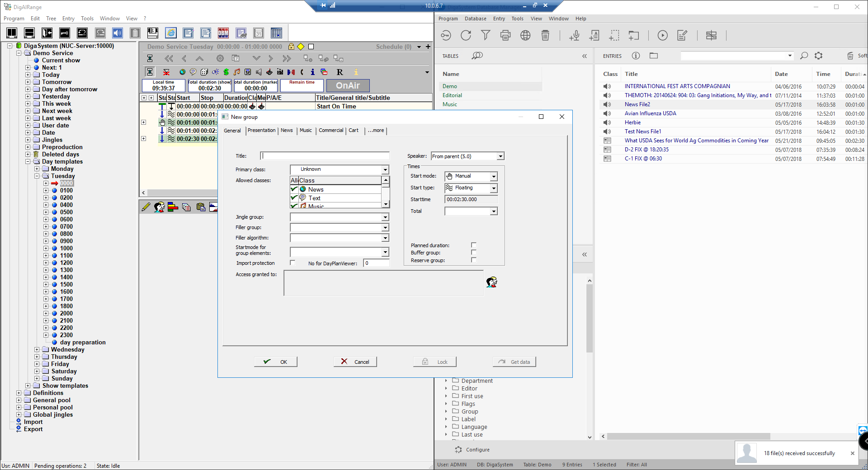Click the access rights user icon
Viewport: 868px width, 470px height.
pyautogui.click(x=491, y=282)
